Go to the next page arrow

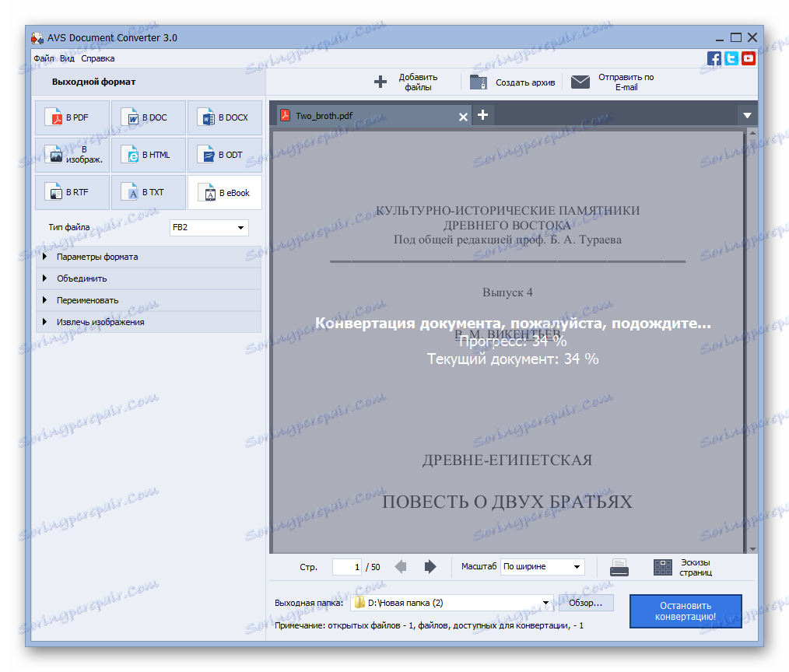(x=430, y=567)
